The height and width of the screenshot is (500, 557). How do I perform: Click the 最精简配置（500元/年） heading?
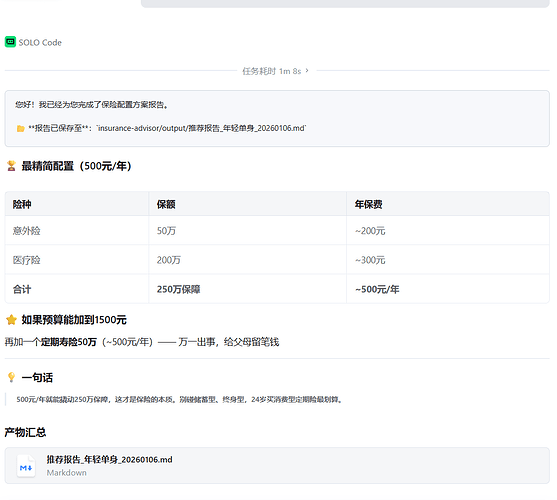76,166
